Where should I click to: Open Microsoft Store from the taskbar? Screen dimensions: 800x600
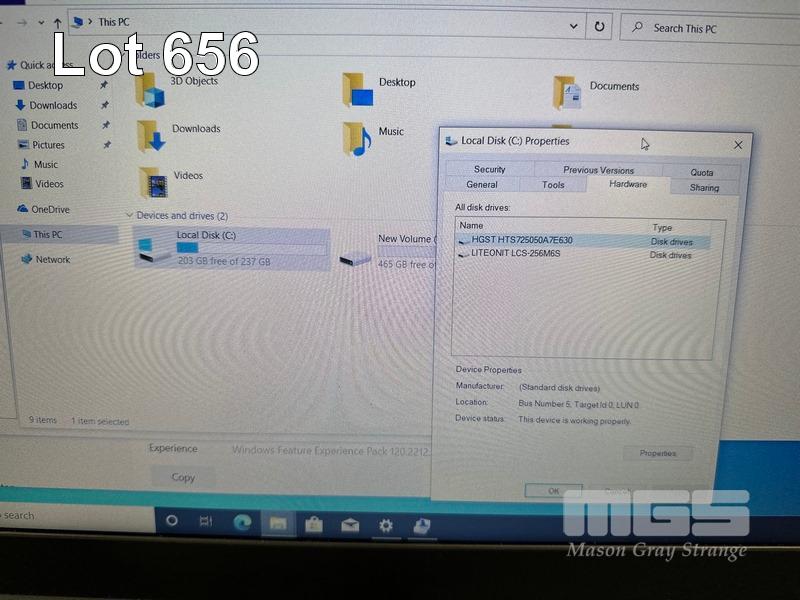point(313,524)
